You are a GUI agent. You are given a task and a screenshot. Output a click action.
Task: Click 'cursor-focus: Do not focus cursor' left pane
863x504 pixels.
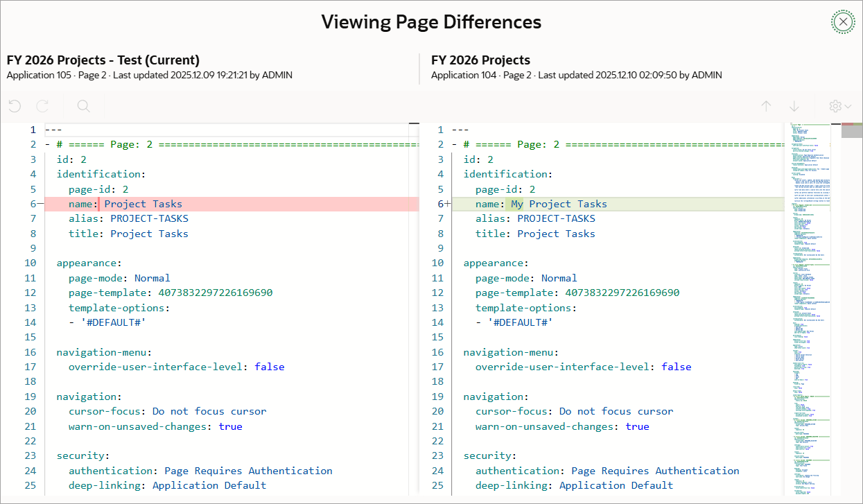coord(167,411)
